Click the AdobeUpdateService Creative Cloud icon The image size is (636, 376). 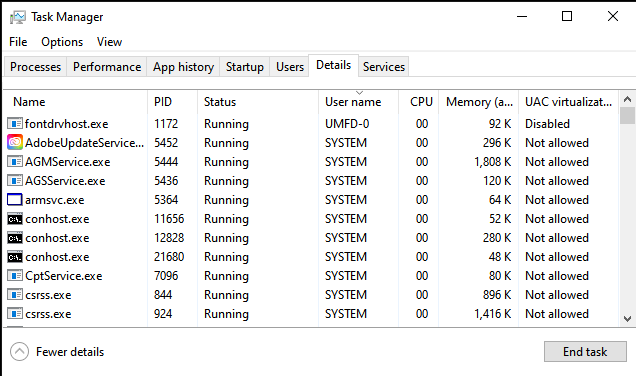[15, 143]
